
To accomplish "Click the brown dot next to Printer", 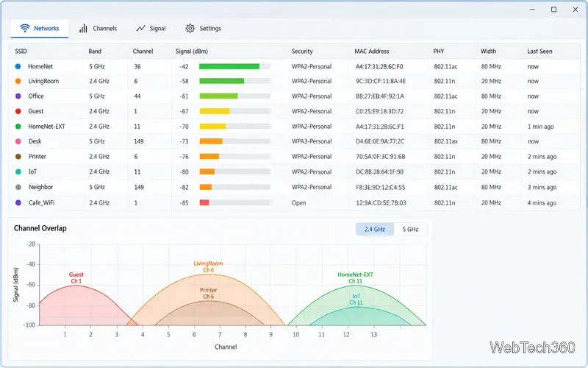I will click(18, 157).
